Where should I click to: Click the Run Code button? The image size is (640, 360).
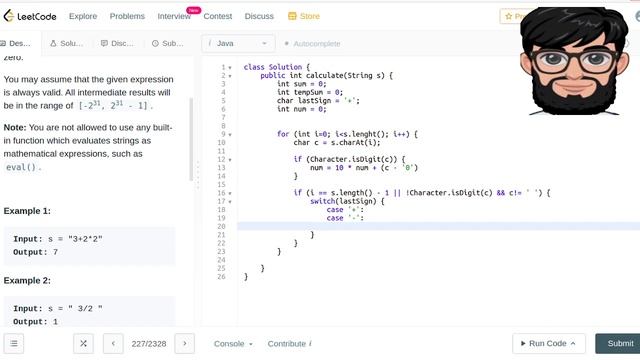[x=549, y=344]
